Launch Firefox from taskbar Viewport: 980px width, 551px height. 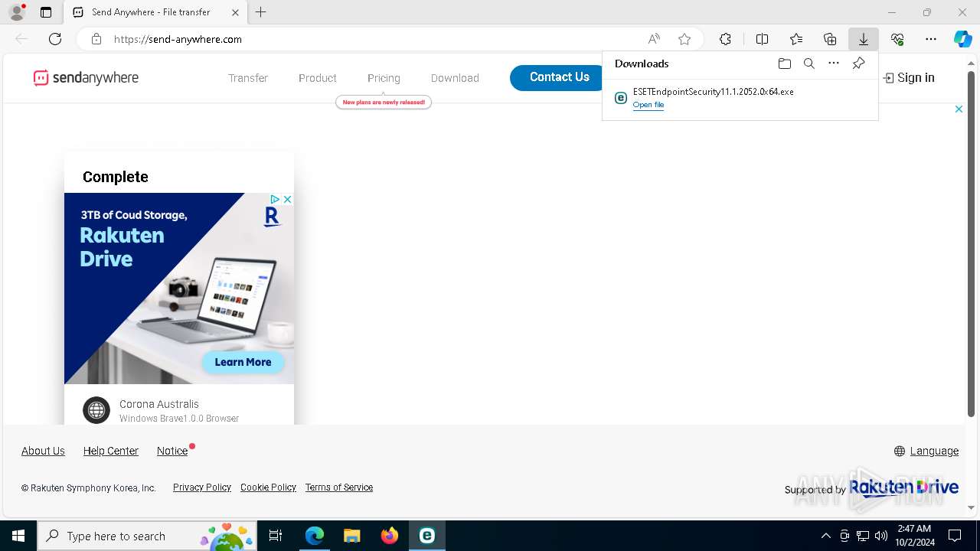pos(390,536)
